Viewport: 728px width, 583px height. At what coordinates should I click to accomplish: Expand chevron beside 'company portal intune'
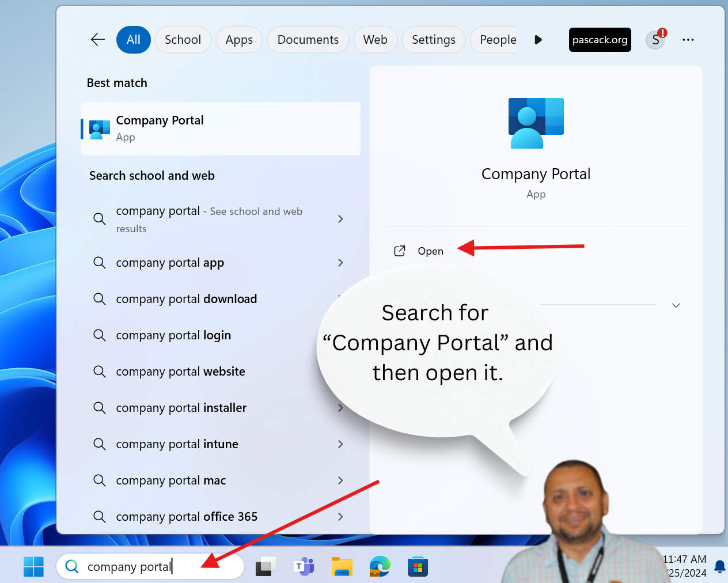(x=340, y=444)
